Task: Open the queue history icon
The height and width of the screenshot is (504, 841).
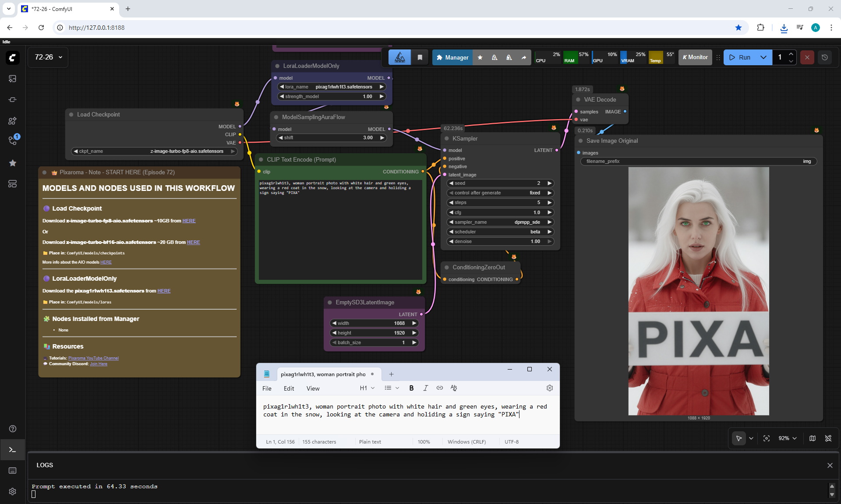Action: [824, 57]
